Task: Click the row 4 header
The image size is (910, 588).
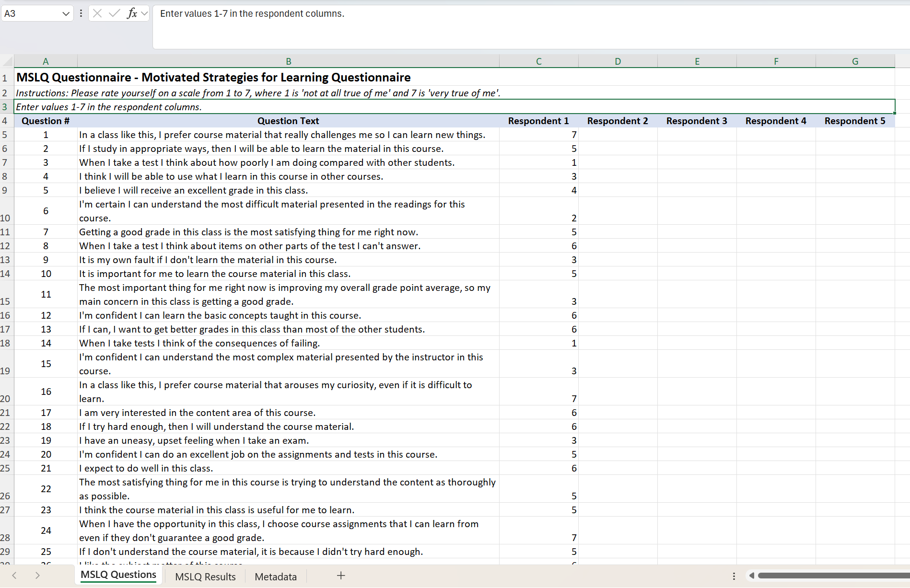Action: pos(5,121)
